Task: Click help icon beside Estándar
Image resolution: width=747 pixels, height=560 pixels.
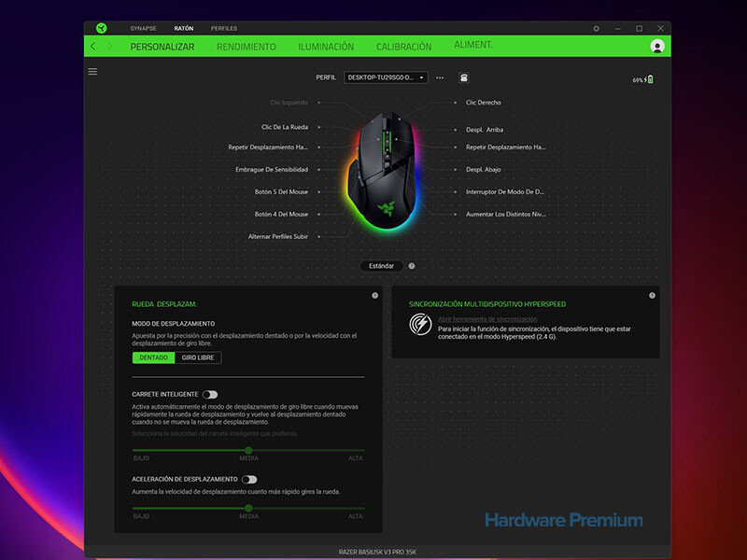Action: (x=412, y=266)
